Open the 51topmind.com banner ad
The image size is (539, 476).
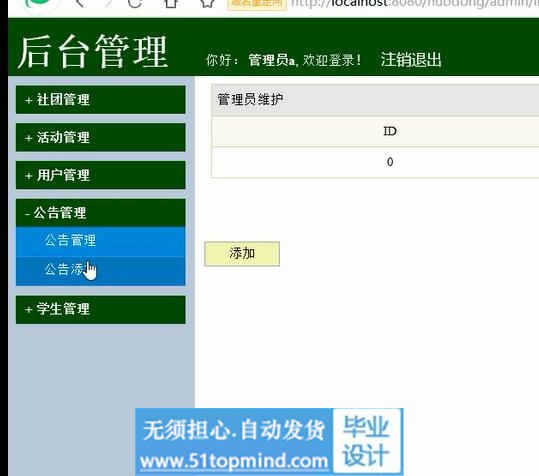(269, 442)
